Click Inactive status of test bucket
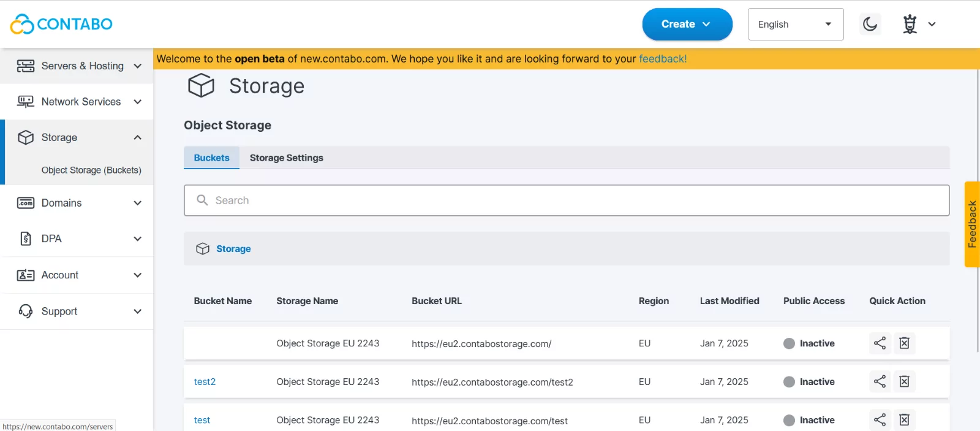Image resolution: width=980 pixels, height=431 pixels. point(809,420)
